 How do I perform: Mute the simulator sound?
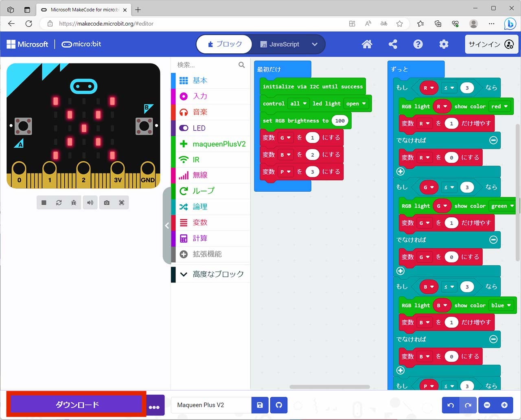[90, 202]
